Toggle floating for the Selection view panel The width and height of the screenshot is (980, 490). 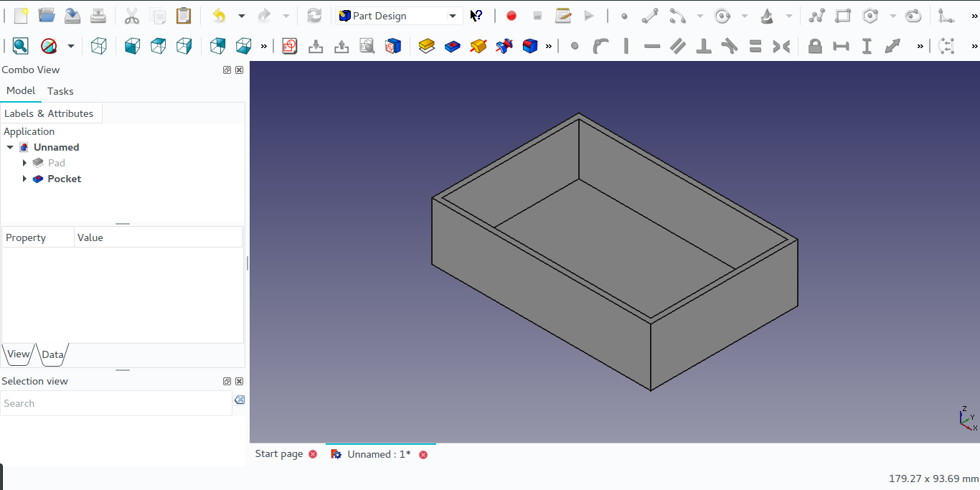coord(227,382)
